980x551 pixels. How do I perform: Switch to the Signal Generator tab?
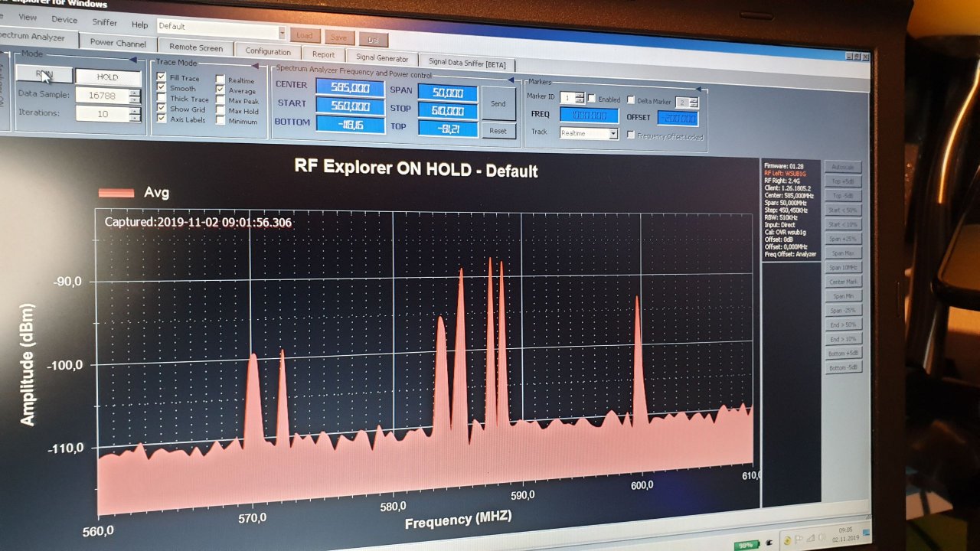point(382,58)
